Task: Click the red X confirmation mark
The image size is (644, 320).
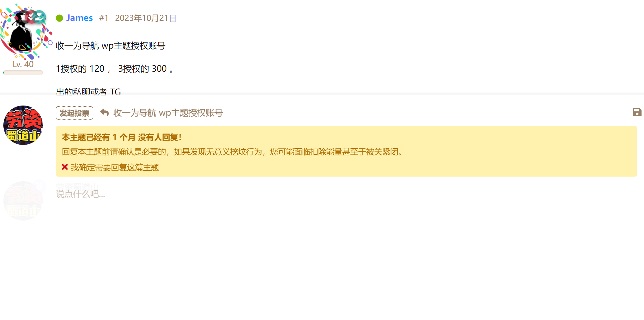Action: pos(65,167)
